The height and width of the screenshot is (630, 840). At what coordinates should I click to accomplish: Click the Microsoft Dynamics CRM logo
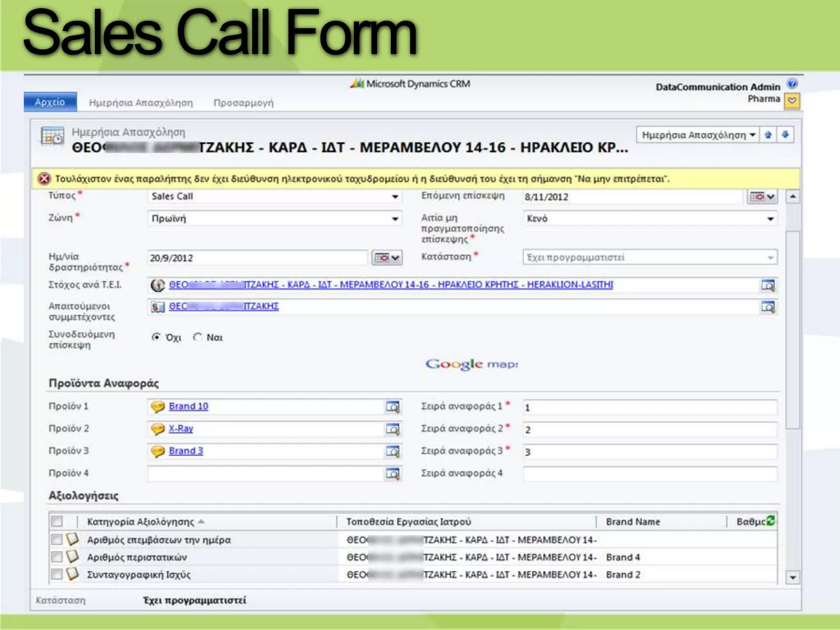click(410, 84)
